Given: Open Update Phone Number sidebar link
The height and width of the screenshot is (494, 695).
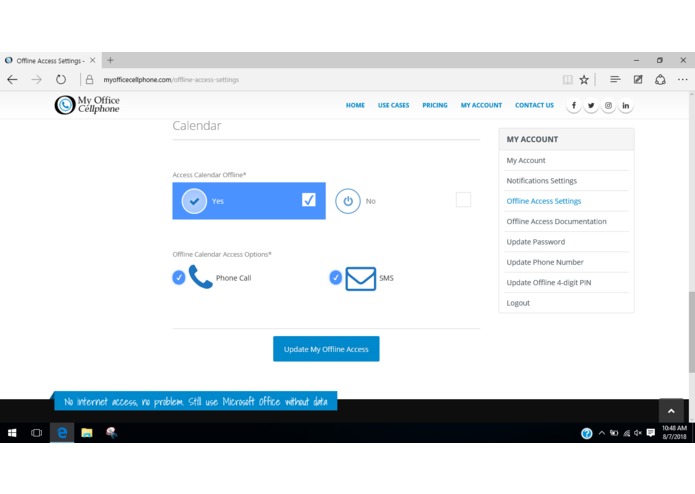Looking at the screenshot, I should [x=545, y=262].
